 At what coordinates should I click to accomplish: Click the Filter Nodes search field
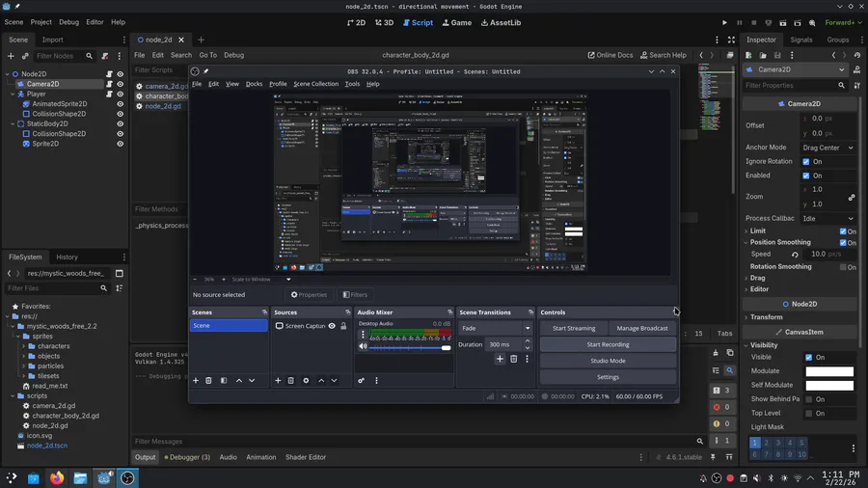tap(58, 56)
